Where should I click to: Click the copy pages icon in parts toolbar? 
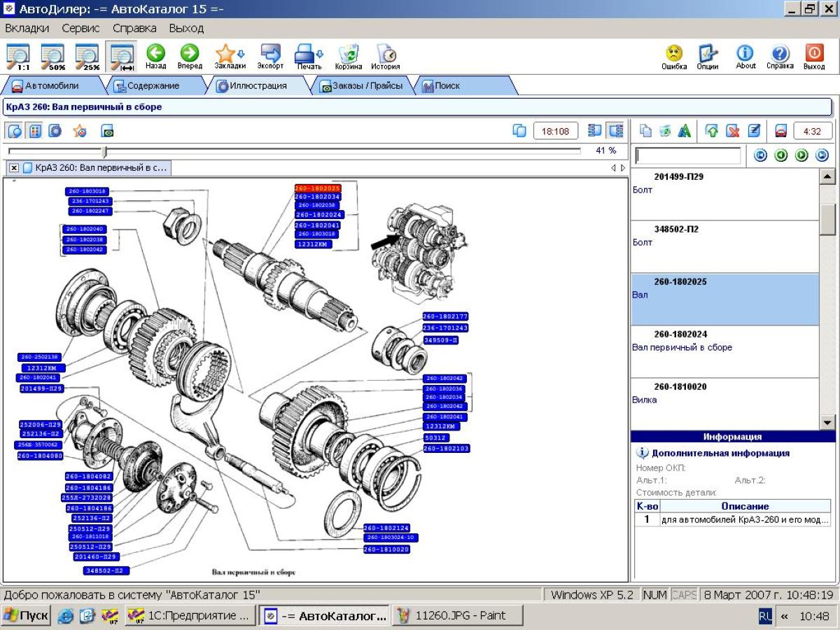pyautogui.click(x=646, y=131)
